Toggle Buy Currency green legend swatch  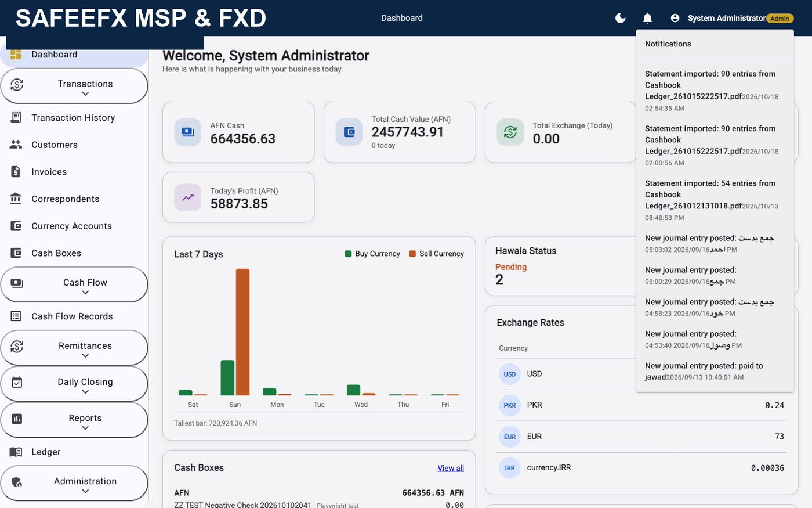[x=348, y=254]
